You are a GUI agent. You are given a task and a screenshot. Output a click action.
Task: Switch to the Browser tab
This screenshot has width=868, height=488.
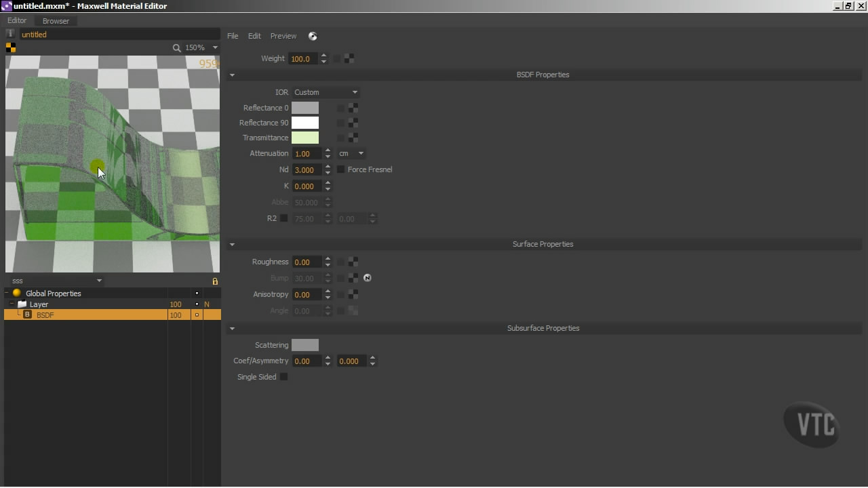pos(56,21)
